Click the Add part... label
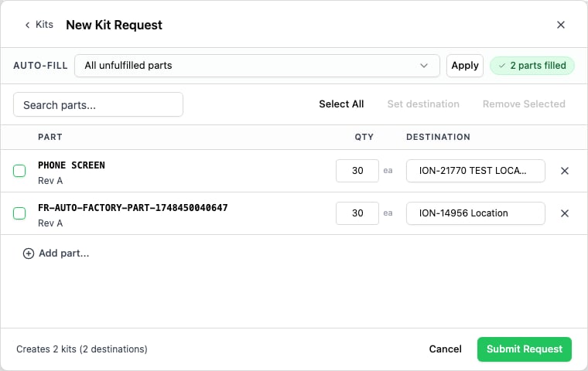Image resolution: width=588 pixels, height=371 pixels. tap(64, 254)
